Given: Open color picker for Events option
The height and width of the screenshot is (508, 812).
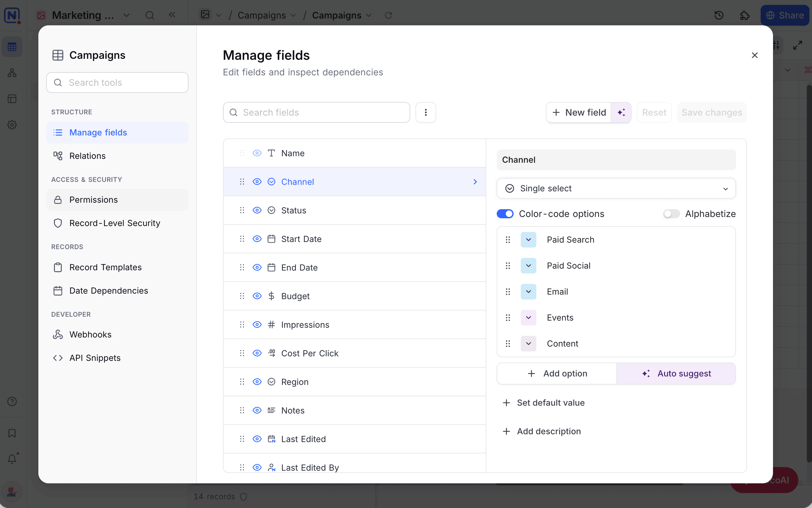Looking at the screenshot, I should click(528, 318).
